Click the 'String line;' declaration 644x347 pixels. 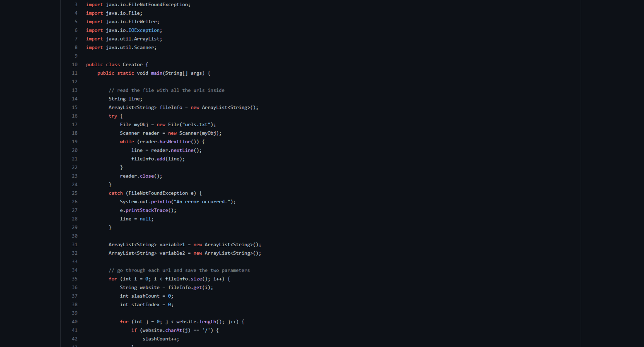[125, 99]
